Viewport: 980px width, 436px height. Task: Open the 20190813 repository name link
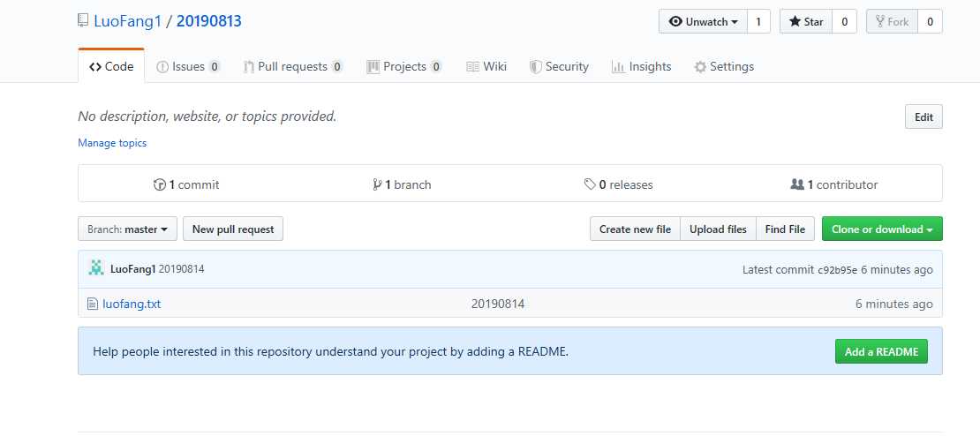208,21
